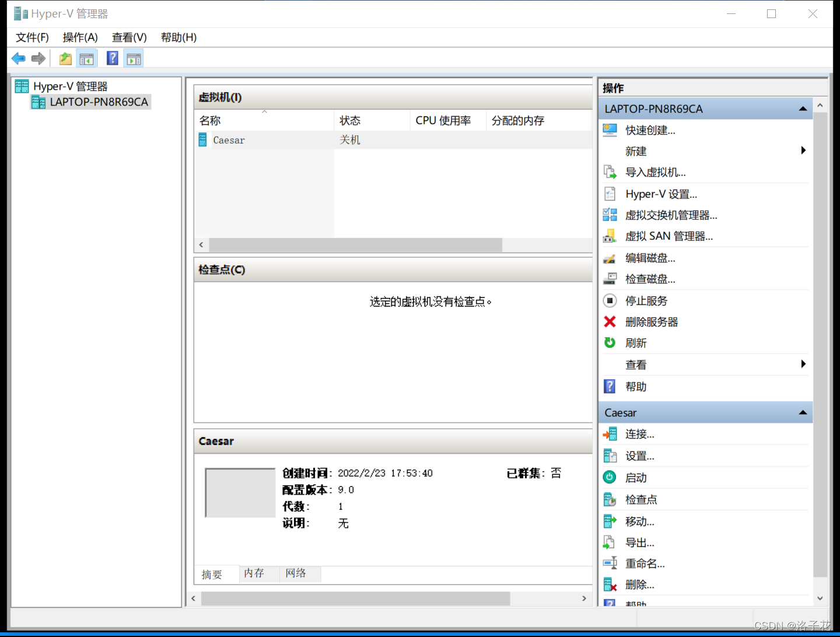The image size is (840, 637).
Task: Open the toolbar Help question-mark icon
Action: pyautogui.click(x=113, y=58)
